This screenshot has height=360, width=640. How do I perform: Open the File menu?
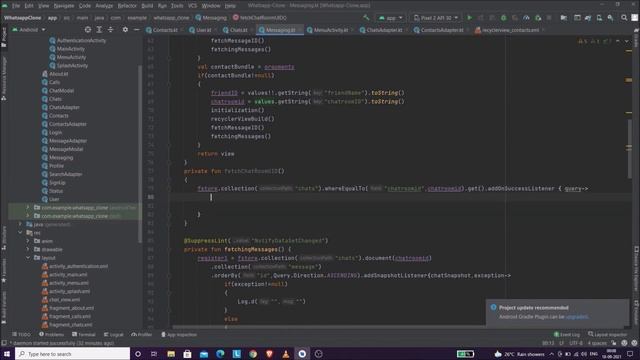[16, 6]
